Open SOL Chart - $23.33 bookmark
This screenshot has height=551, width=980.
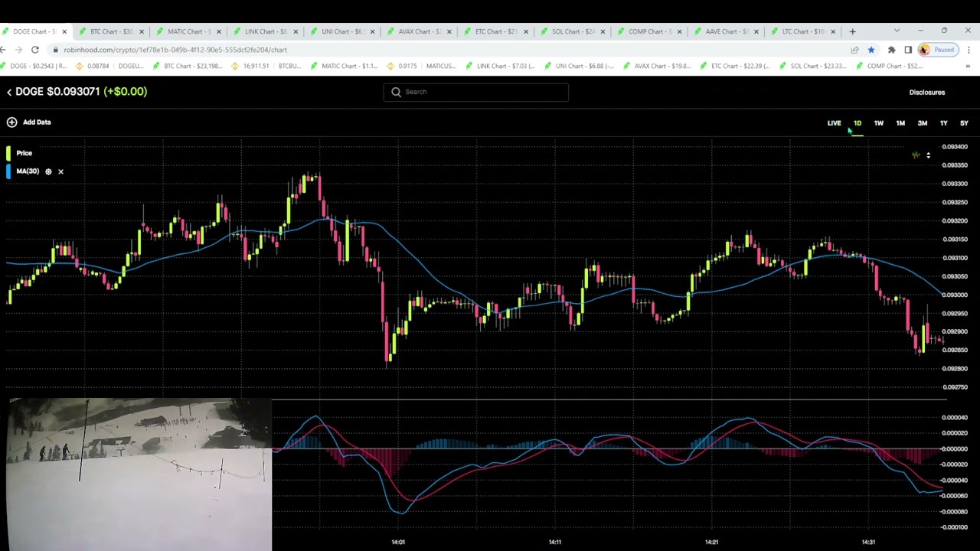tap(813, 67)
